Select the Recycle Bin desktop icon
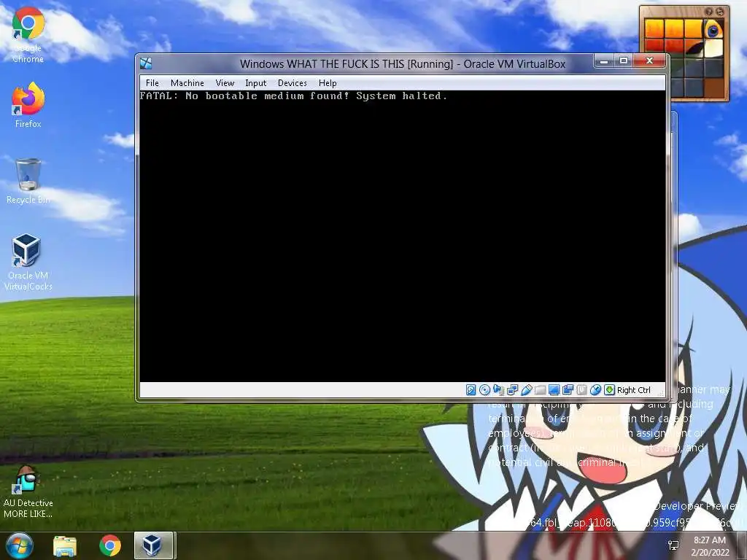The image size is (747, 560). (28, 182)
